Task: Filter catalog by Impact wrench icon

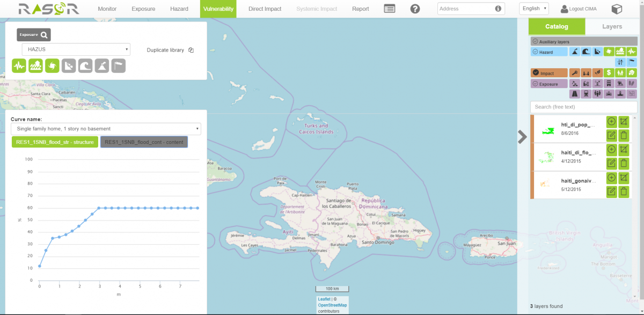Action: (x=574, y=72)
